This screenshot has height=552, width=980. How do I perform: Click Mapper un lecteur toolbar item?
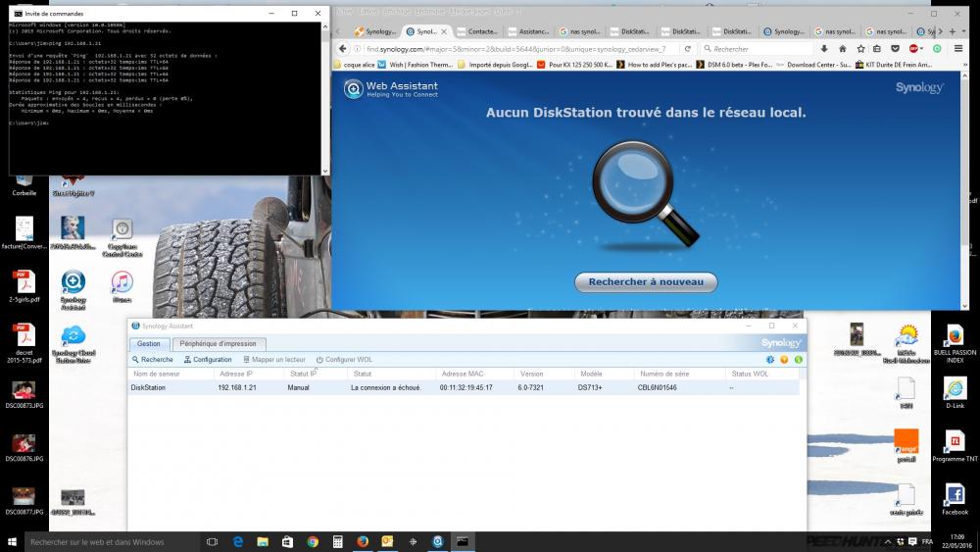[x=274, y=360]
